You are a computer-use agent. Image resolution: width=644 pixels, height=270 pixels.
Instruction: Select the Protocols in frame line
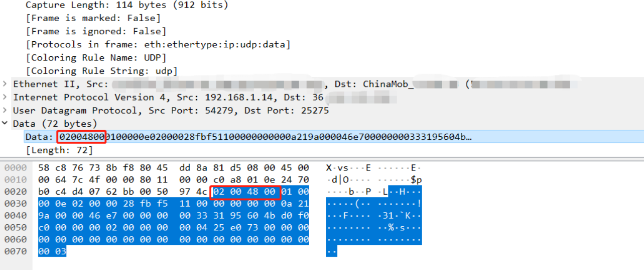[158, 44]
